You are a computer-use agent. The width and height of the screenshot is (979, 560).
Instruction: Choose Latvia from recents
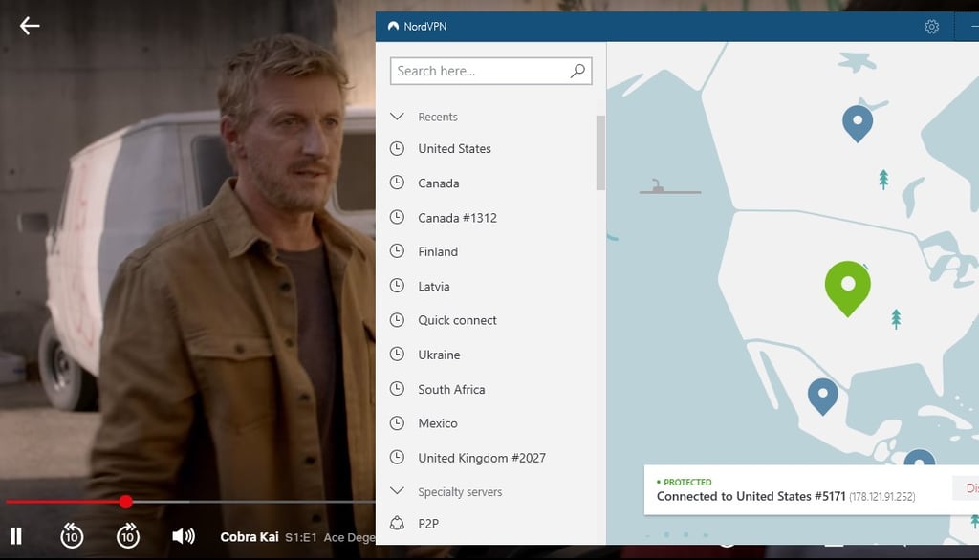[x=433, y=286]
